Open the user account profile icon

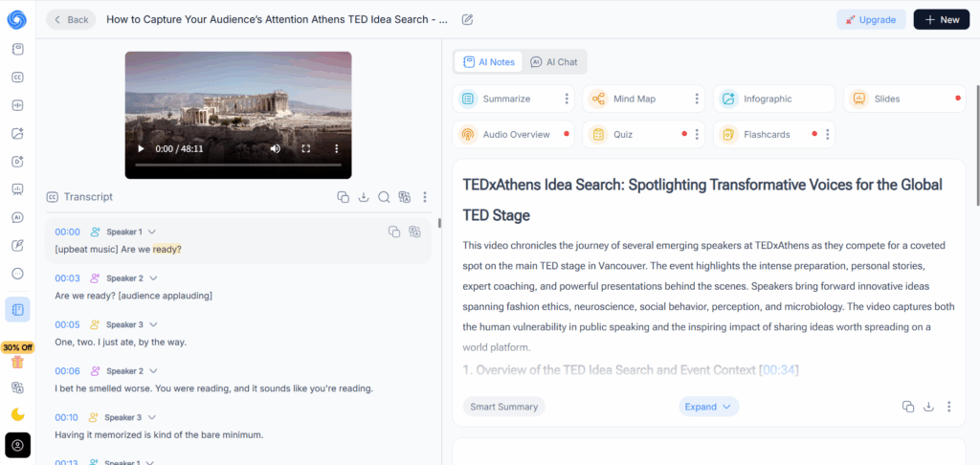click(17, 445)
